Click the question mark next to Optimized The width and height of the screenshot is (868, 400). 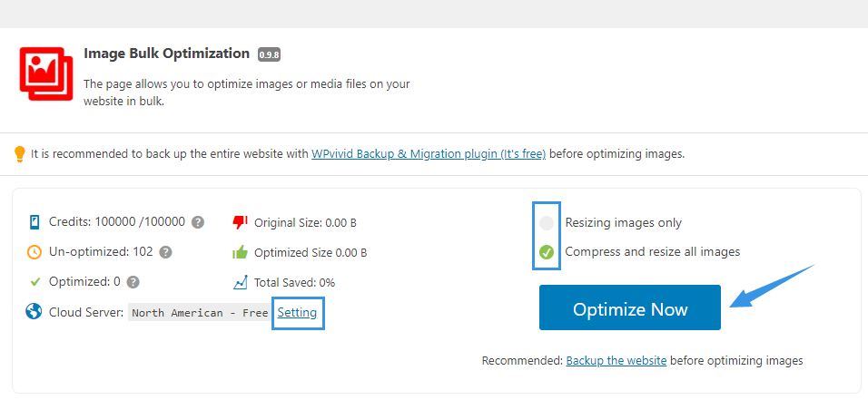[x=133, y=282]
